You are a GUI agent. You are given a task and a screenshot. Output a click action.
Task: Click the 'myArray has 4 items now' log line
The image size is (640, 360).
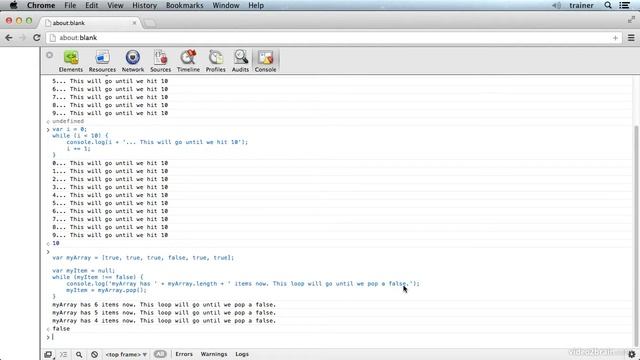coord(164,320)
